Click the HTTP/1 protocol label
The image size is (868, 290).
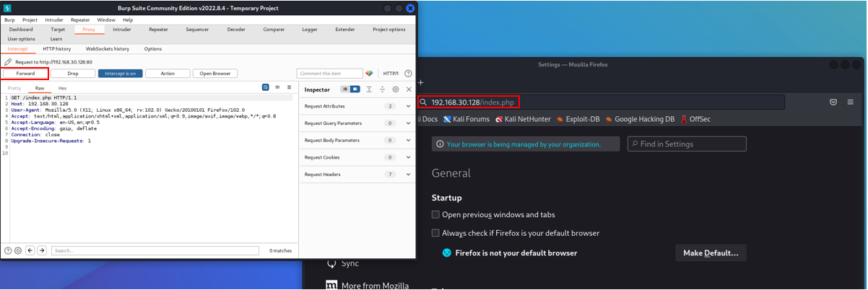pos(391,74)
